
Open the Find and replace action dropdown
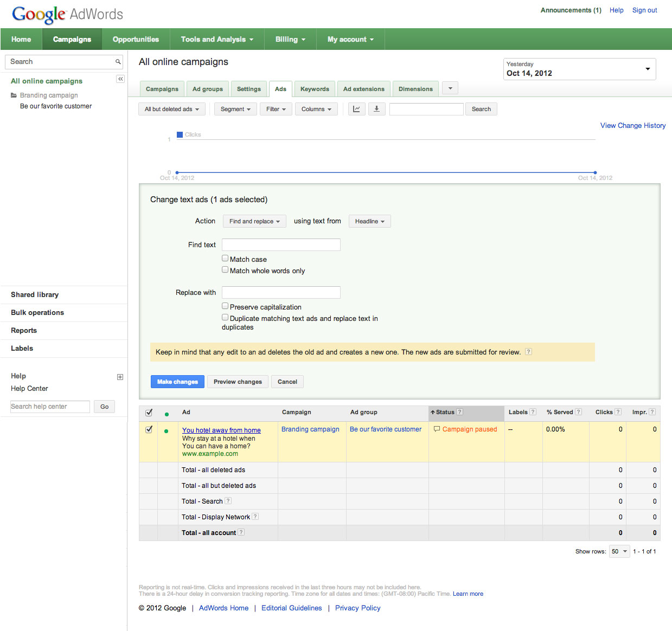pyautogui.click(x=254, y=221)
